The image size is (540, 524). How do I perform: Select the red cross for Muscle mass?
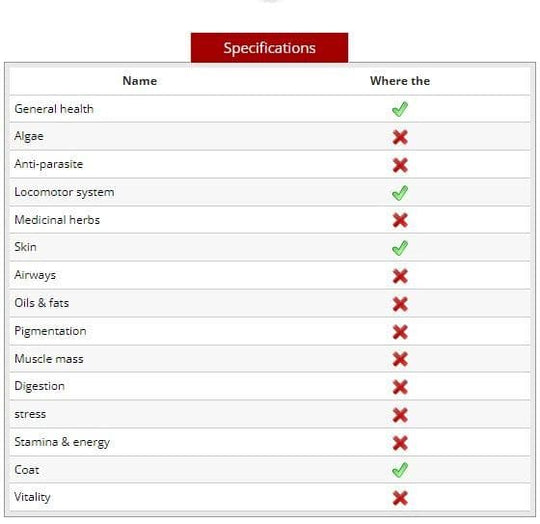400,359
